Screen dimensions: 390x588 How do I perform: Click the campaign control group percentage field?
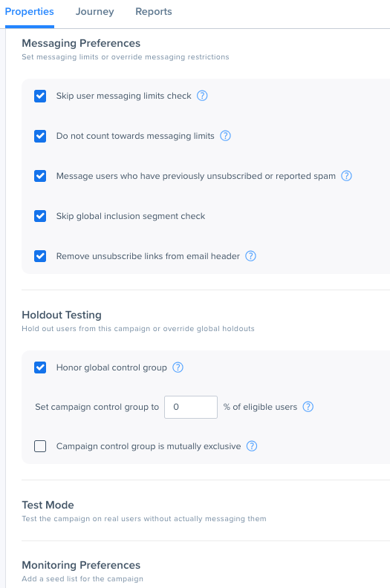(191, 407)
